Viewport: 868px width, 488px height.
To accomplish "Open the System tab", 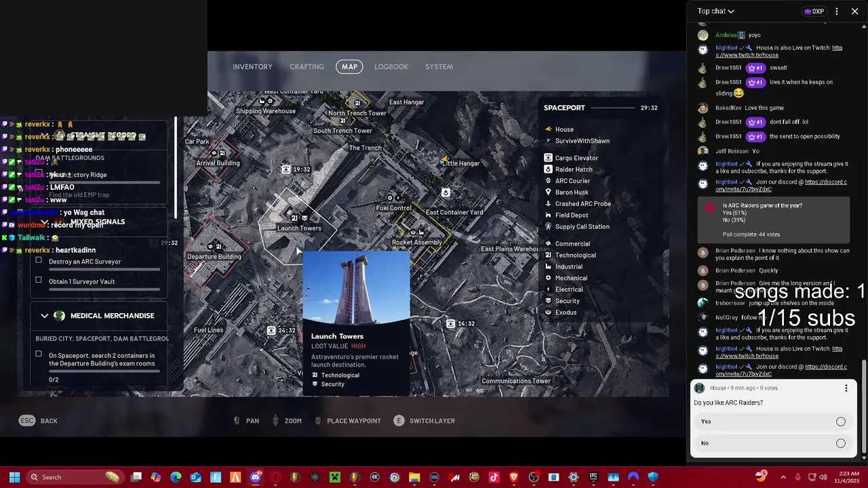I will point(439,67).
